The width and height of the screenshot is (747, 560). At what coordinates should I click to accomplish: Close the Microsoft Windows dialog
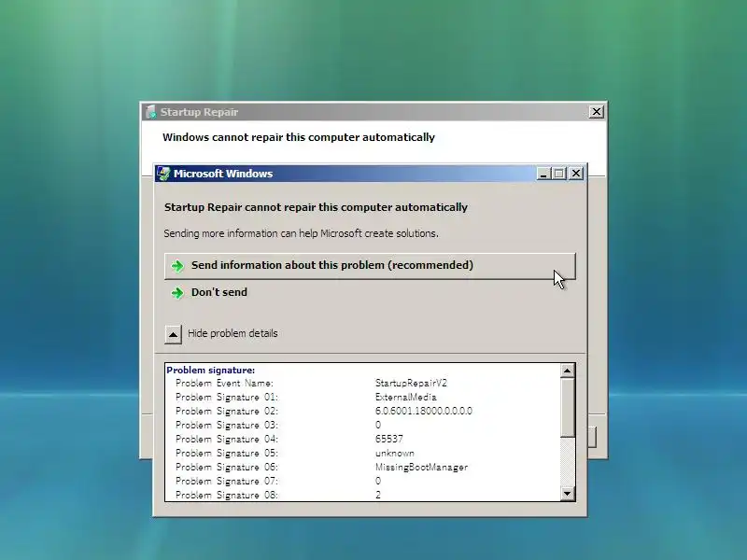click(x=576, y=174)
